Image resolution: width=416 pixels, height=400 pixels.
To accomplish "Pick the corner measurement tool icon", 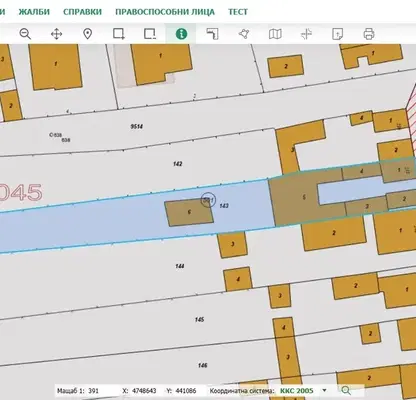I will click(212, 34).
